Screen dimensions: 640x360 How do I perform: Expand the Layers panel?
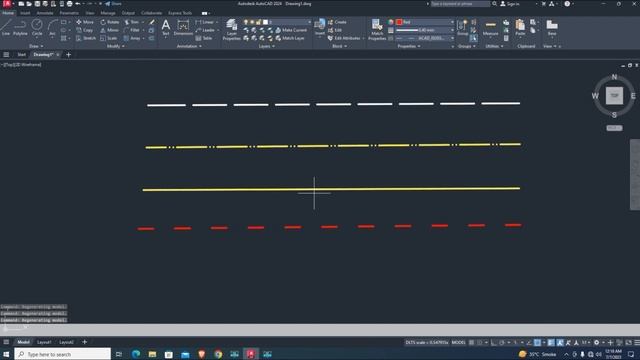point(267,46)
